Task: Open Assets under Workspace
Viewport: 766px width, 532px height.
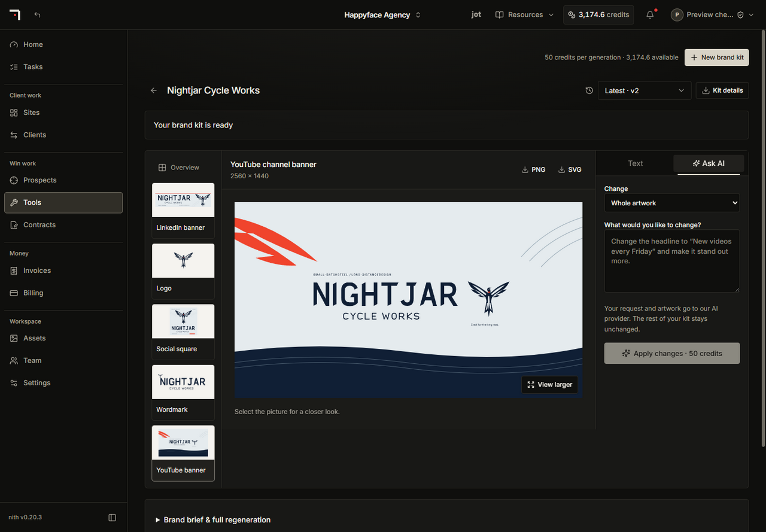Action: click(63, 338)
